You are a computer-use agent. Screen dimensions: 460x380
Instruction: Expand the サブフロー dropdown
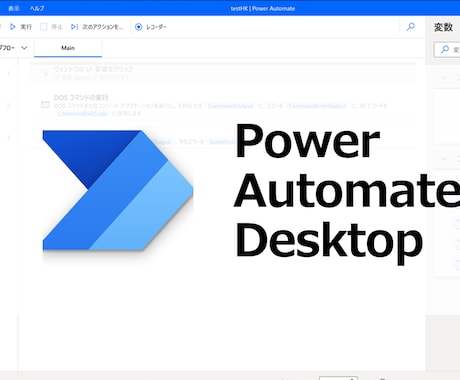[13, 48]
